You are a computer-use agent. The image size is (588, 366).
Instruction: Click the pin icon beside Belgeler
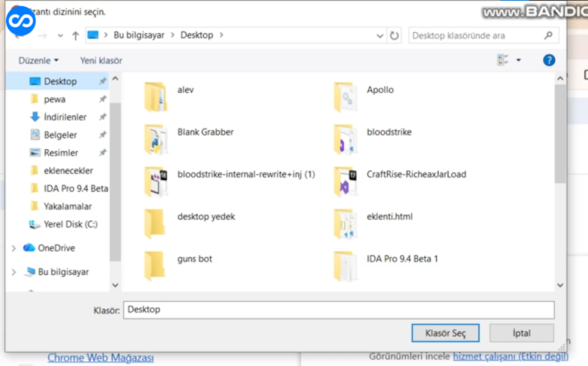coord(102,135)
